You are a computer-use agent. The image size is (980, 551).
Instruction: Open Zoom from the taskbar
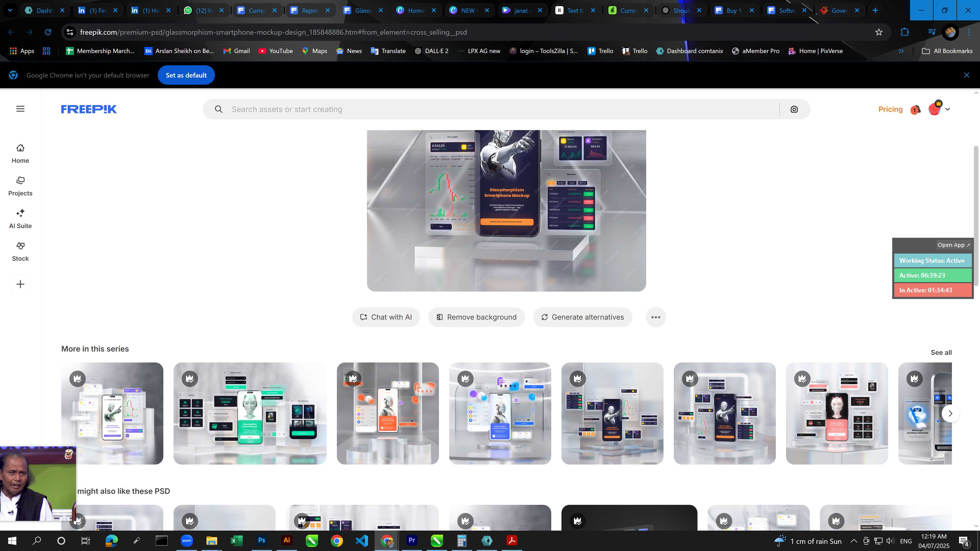coord(186,540)
